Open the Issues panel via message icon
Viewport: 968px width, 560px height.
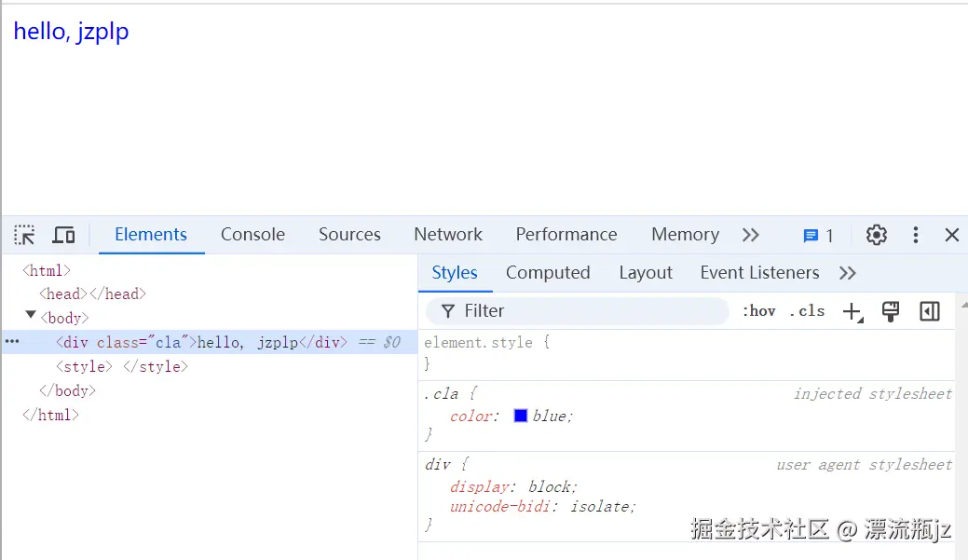click(x=810, y=235)
